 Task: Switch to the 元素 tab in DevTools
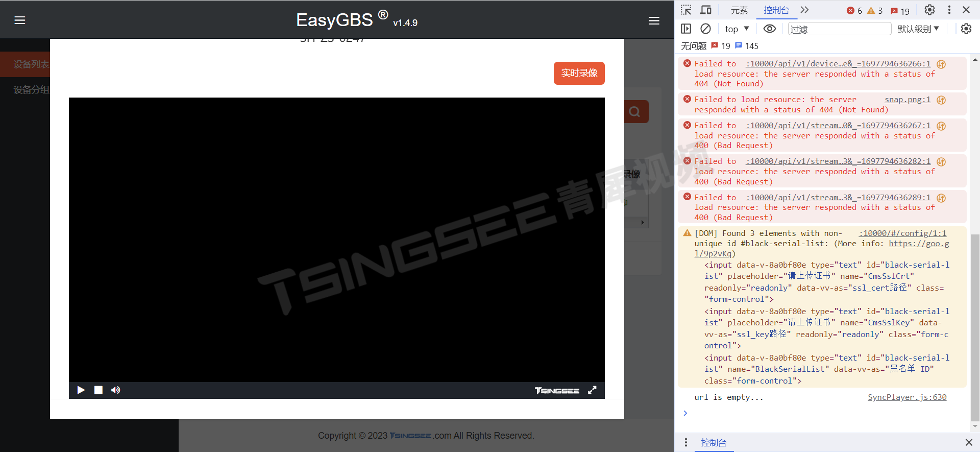tap(739, 10)
